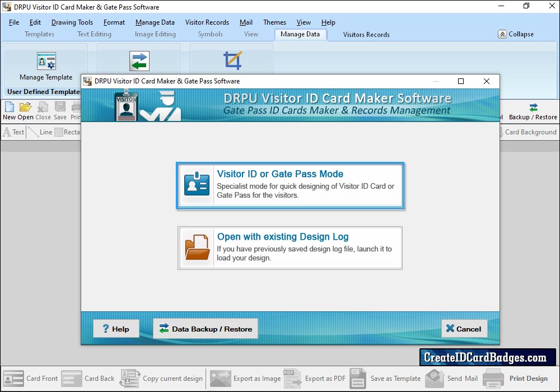Click the User Defined Templates group label
560x392 pixels.
click(x=44, y=92)
